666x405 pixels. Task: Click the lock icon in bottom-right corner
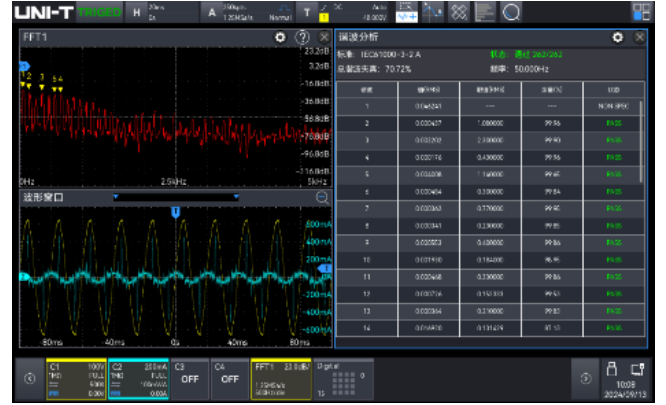point(610,368)
